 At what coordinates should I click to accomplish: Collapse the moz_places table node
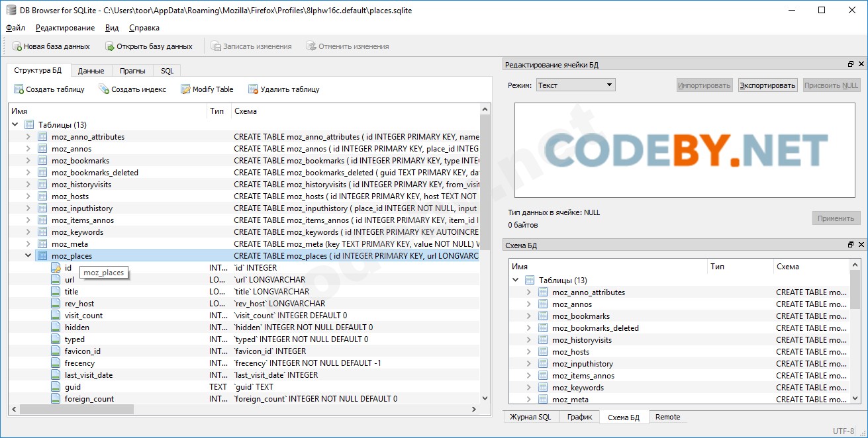pyautogui.click(x=28, y=255)
